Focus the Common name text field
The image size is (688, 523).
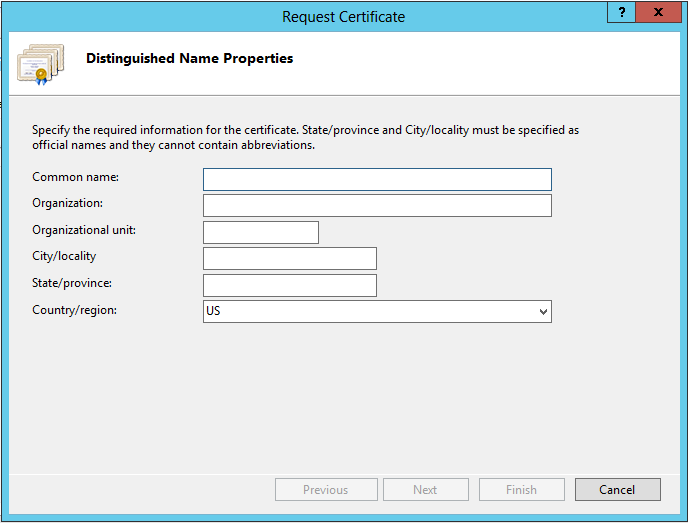pos(377,179)
